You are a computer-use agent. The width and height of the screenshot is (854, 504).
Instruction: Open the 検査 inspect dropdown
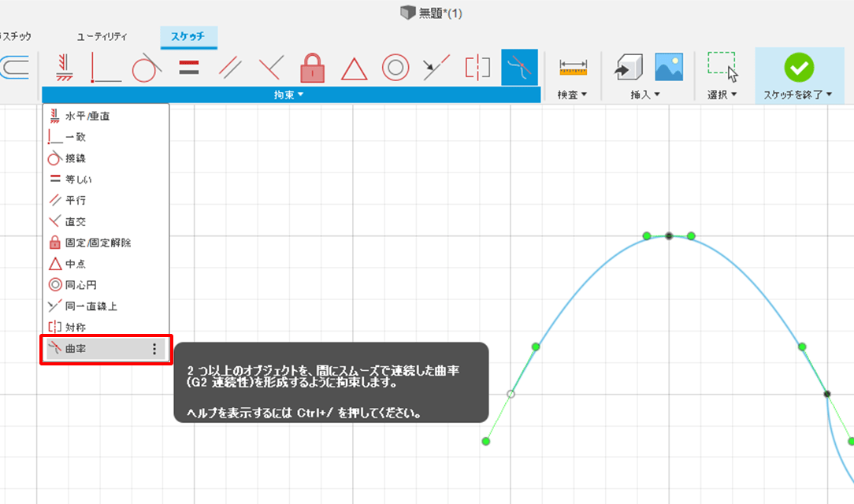pyautogui.click(x=573, y=94)
